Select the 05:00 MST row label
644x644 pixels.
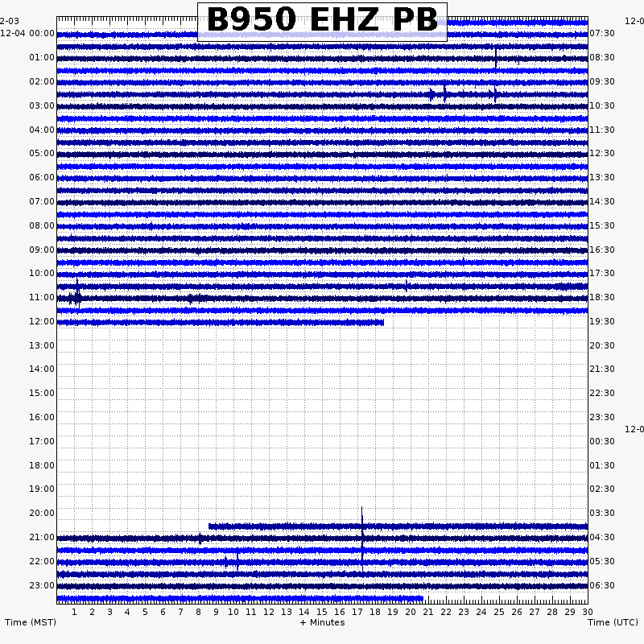point(42,154)
